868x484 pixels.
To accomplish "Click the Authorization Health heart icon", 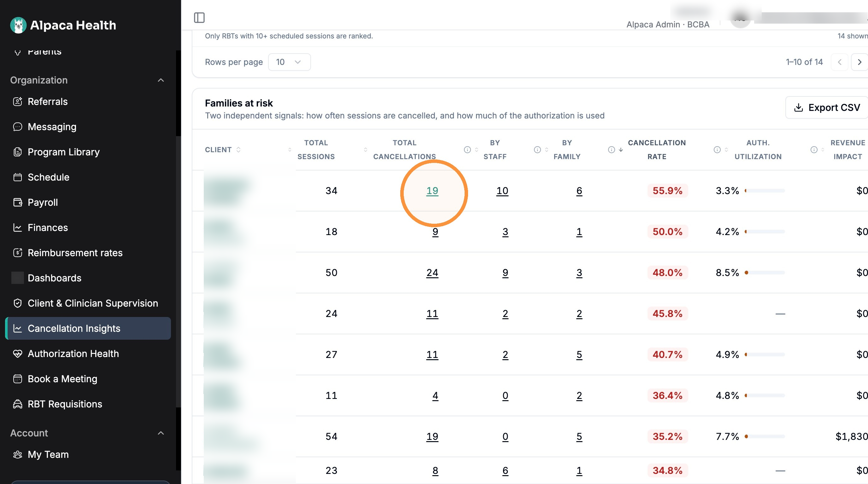I will [x=18, y=354].
